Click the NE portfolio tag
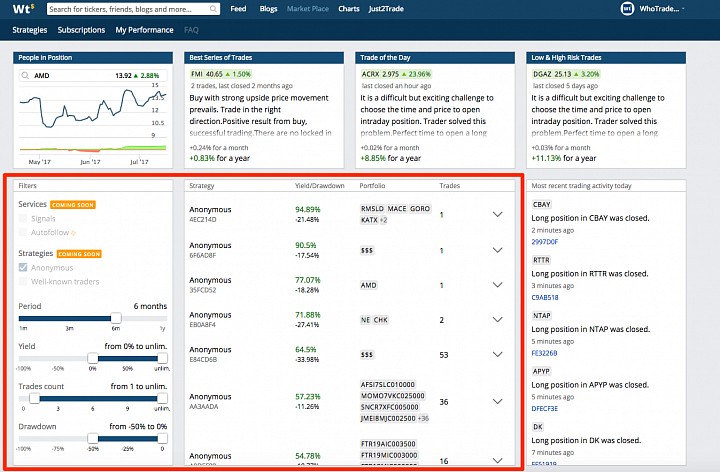 [x=366, y=320]
